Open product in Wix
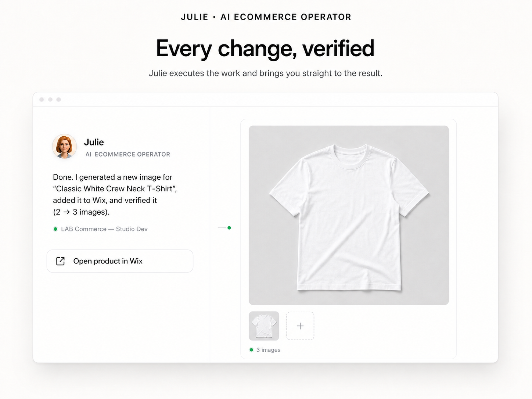 [120, 261]
